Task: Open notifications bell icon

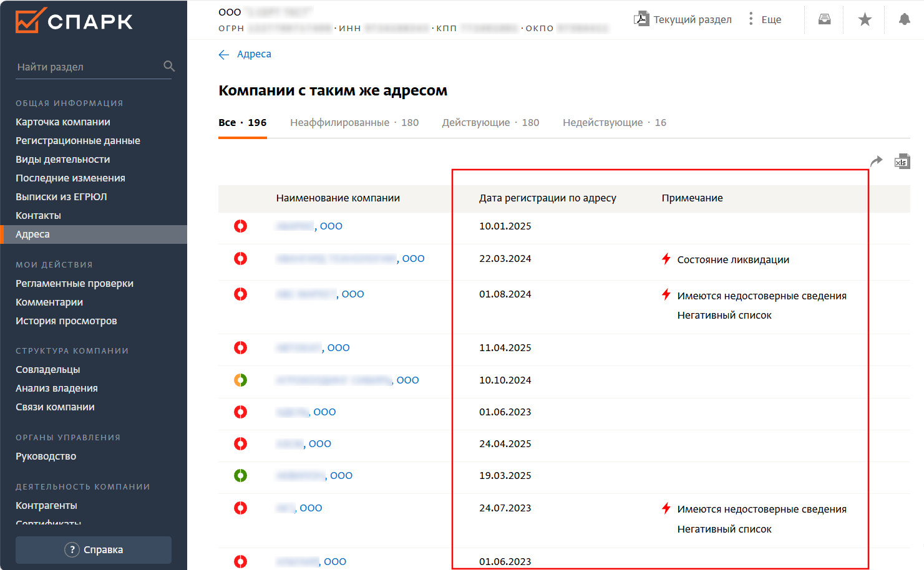Action: (x=904, y=20)
